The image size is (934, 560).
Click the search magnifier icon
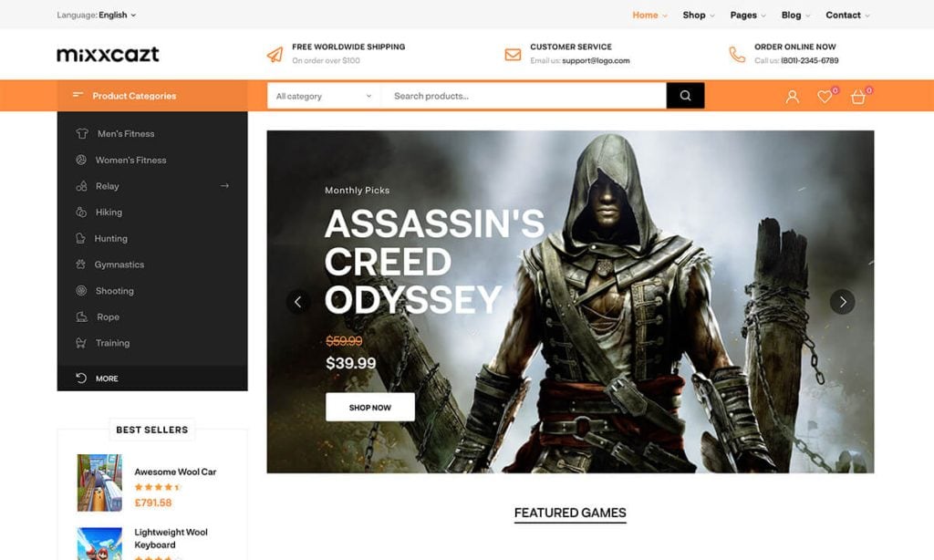click(684, 95)
